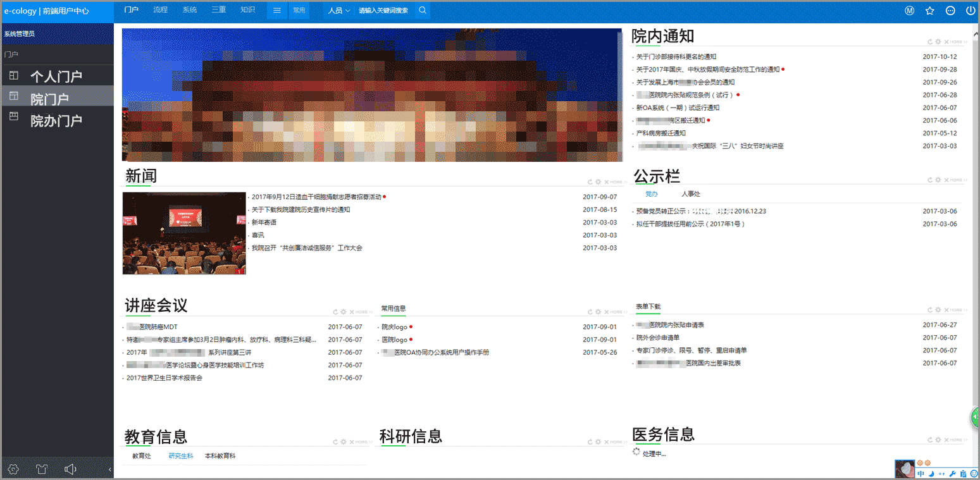Click the green floating side button
This screenshot has width=980, height=480.
click(975, 417)
